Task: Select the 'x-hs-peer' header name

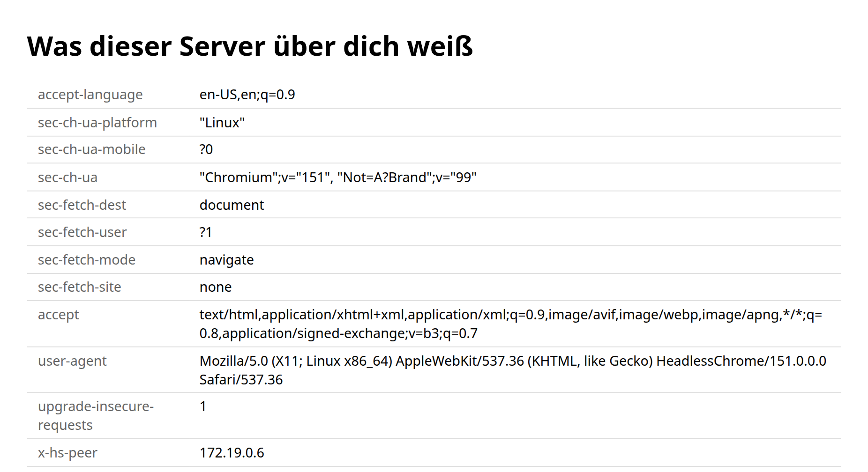Action: 67,453
